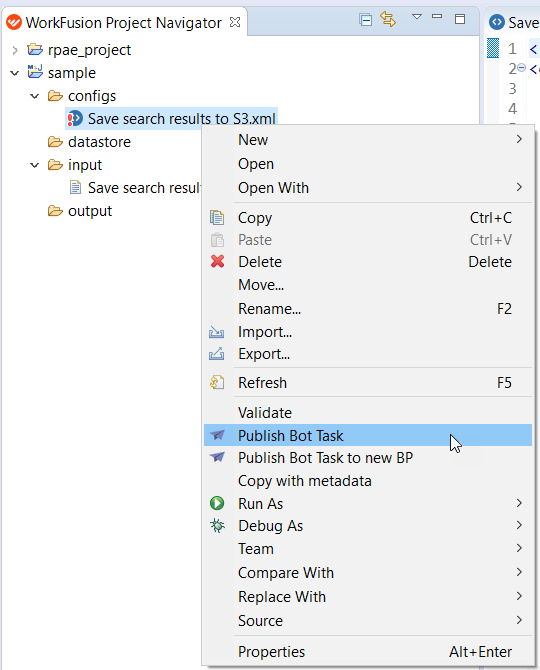
Task: Click the Refresh icon in the menu
Action: point(217,382)
